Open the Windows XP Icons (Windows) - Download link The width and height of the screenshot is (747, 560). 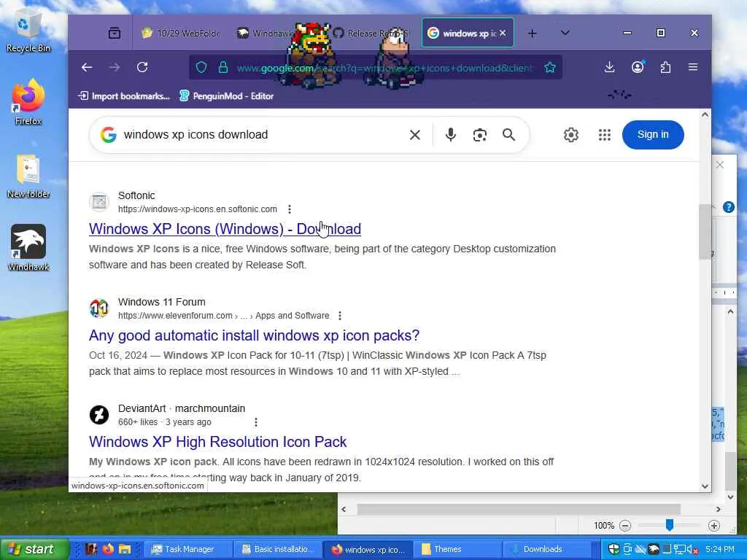[225, 229]
